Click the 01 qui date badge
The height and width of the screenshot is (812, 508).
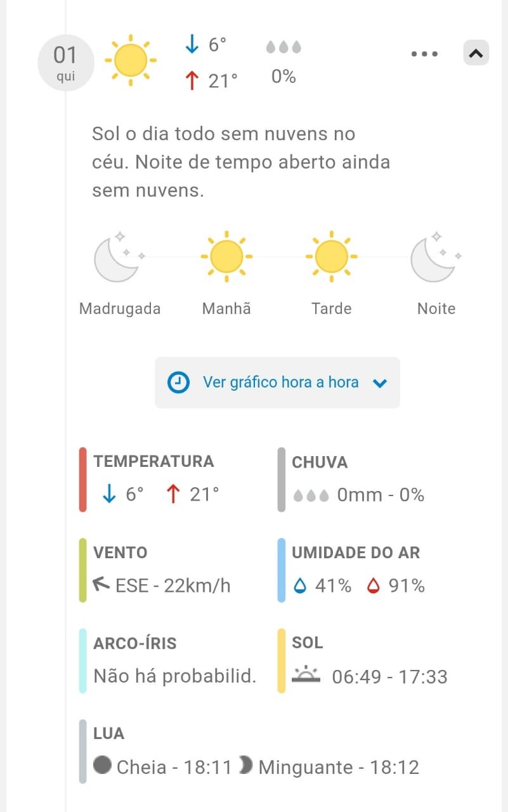coord(65,62)
